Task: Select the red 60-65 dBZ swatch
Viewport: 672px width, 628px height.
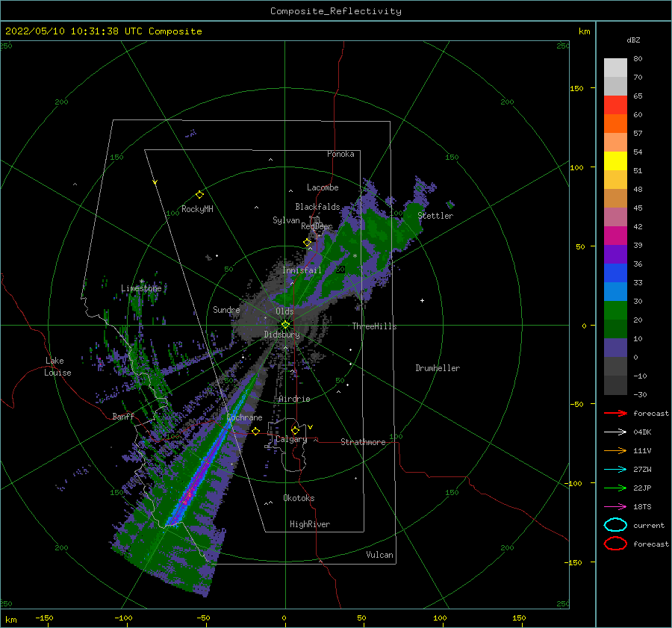Action: coord(615,105)
